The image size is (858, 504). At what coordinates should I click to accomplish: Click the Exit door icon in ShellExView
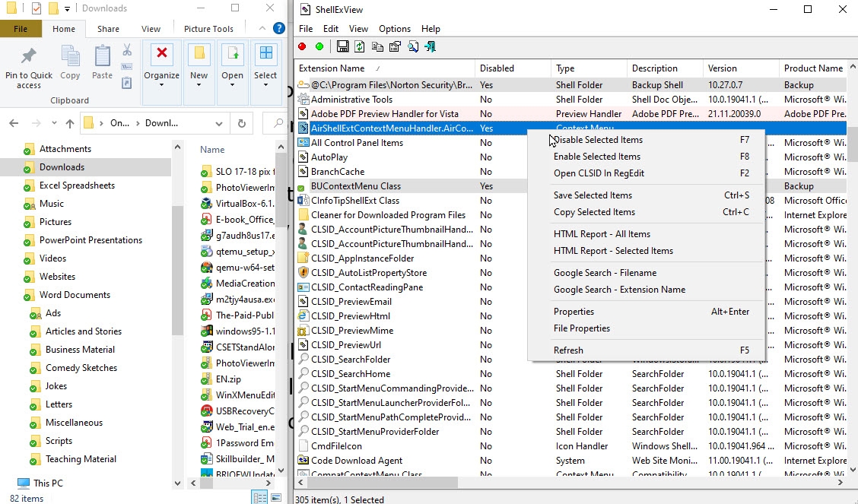pos(431,46)
